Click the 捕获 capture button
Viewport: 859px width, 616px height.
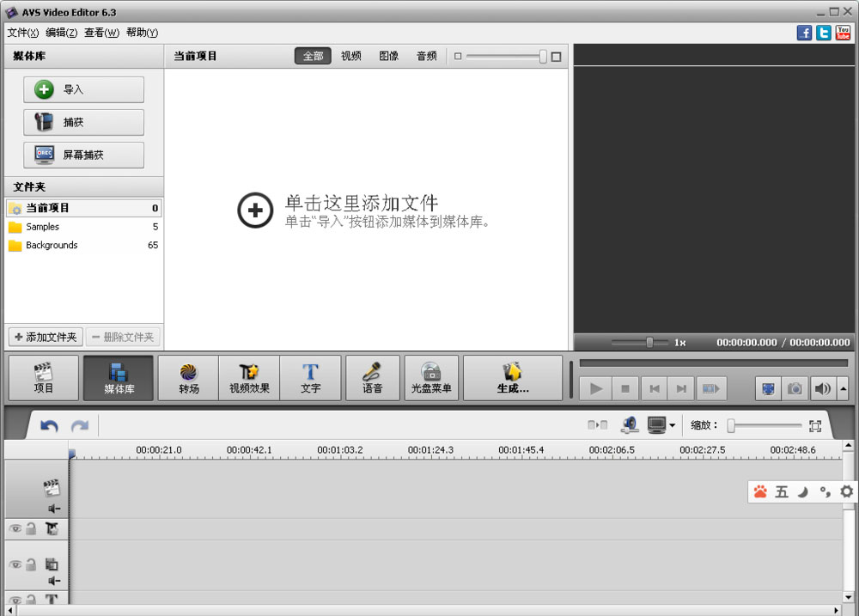84,122
